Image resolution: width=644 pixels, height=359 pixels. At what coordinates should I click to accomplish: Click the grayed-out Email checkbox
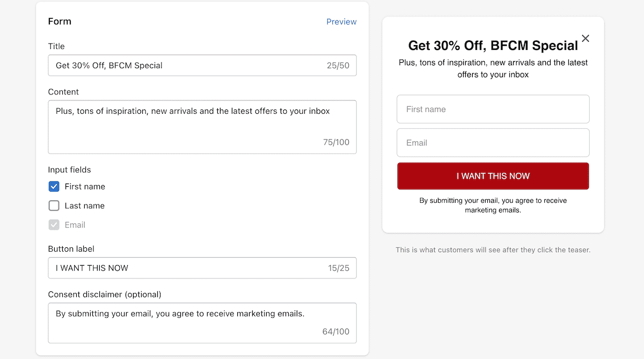coord(54,224)
